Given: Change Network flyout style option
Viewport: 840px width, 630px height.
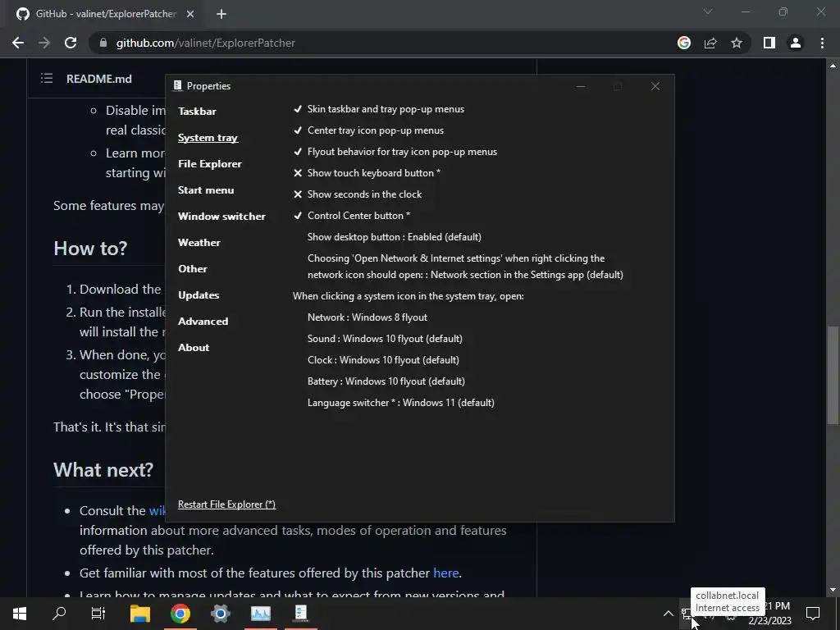Looking at the screenshot, I should [x=367, y=317].
